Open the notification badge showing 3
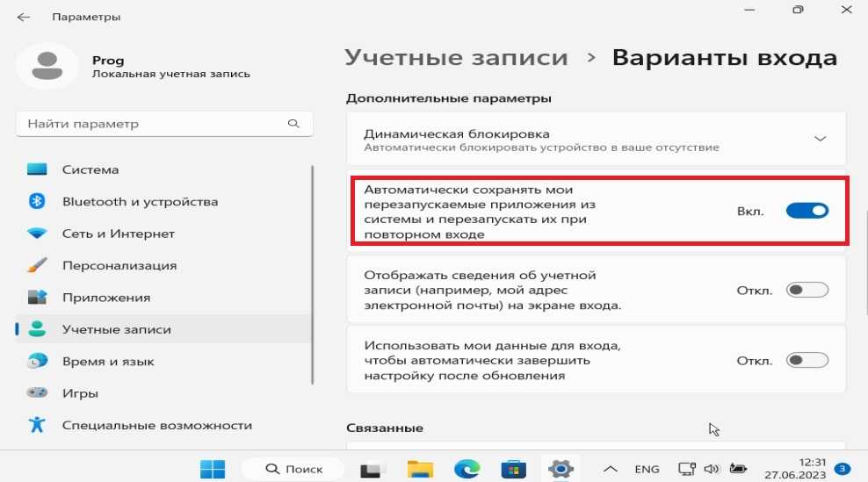The image size is (868, 482). [x=843, y=470]
